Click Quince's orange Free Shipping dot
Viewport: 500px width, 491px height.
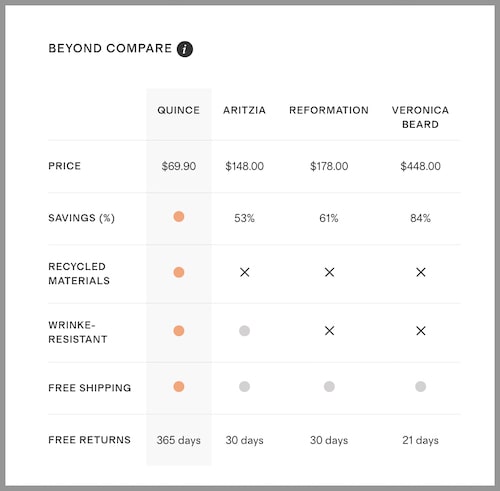[179, 387]
